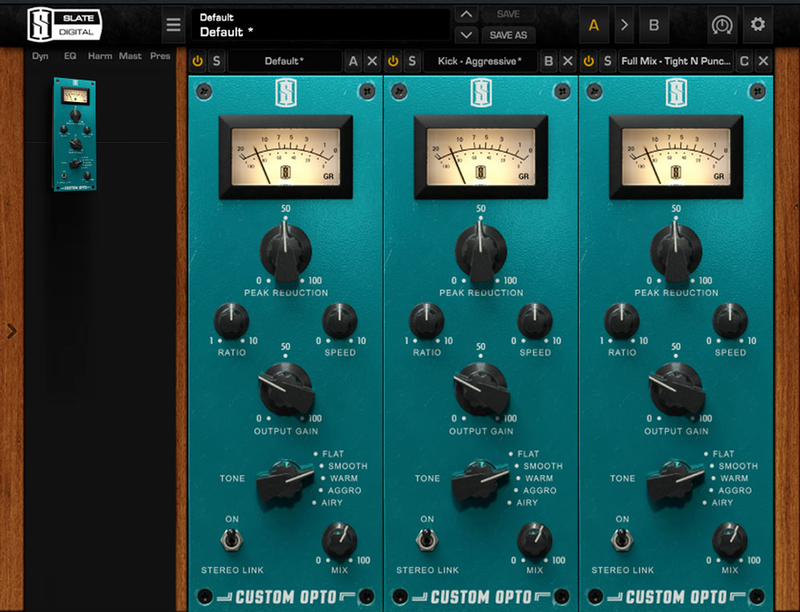Screen dimensions: 800x612
Task: Switch to the Mast tab
Action: click(130, 56)
